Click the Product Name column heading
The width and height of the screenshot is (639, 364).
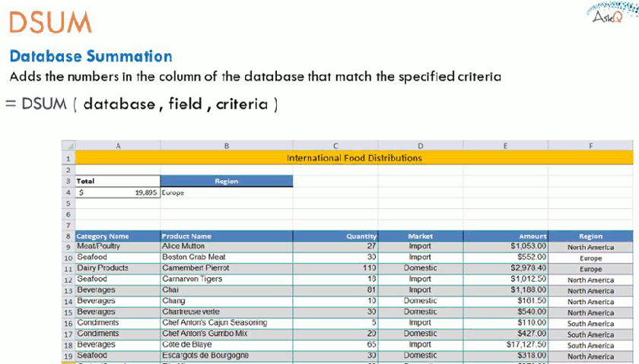click(226, 236)
